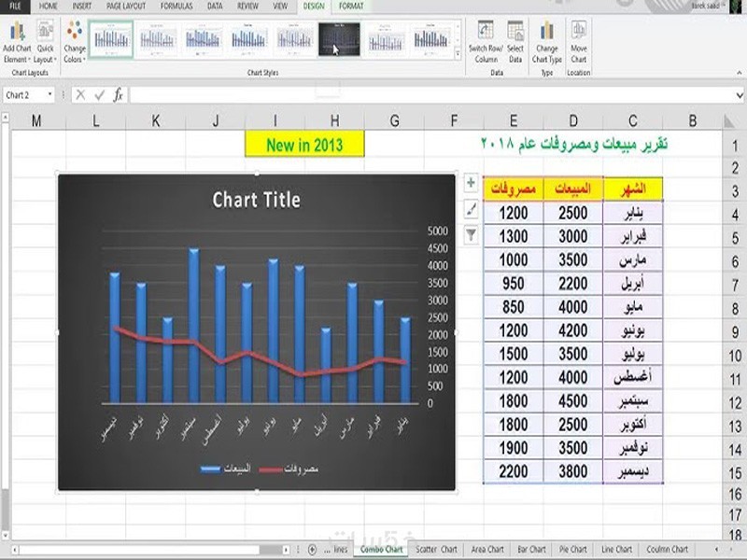Expand the chart styles gallery more arrow
Viewport: 747px width, 560px height.
tap(458, 54)
